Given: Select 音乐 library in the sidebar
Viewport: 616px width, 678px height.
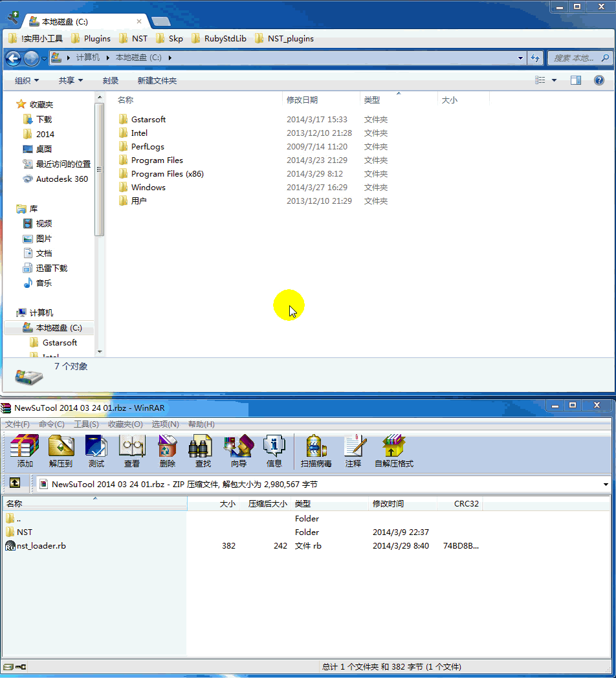Looking at the screenshot, I should (x=38, y=283).
